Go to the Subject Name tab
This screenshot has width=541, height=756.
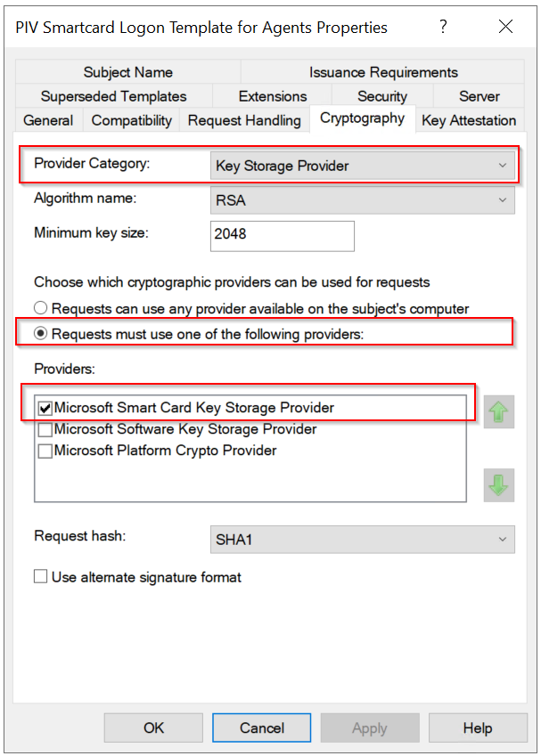coord(128,72)
